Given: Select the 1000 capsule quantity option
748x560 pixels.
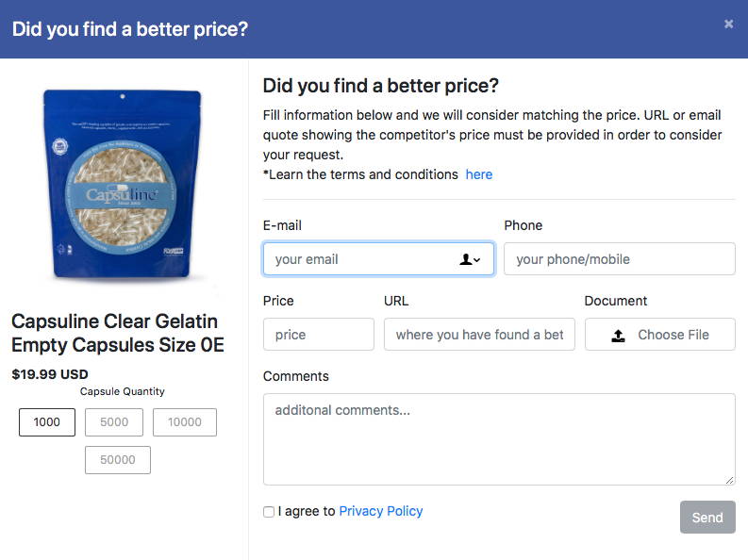Looking at the screenshot, I should pos(47,422).
